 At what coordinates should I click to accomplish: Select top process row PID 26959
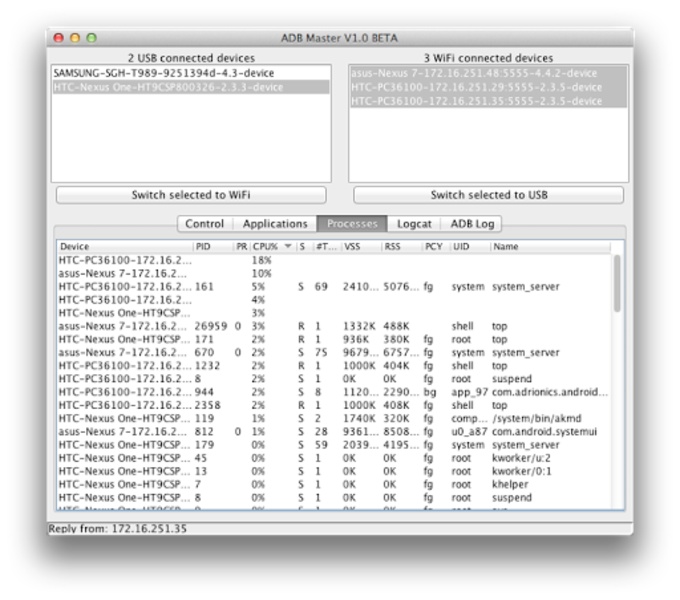tap(334, 326)
